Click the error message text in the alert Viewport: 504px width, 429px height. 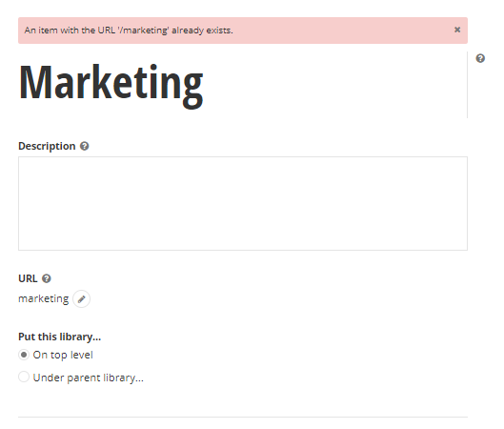tap(129, 31)
